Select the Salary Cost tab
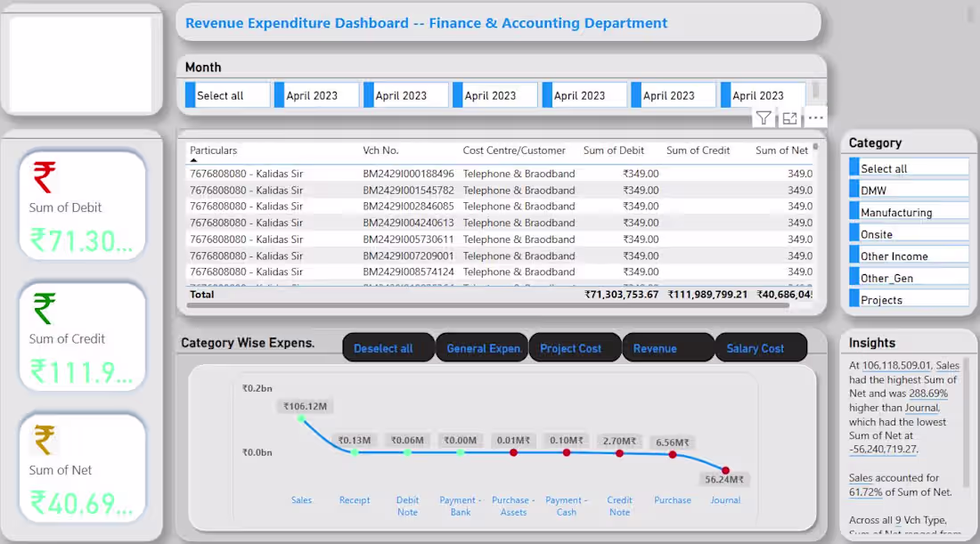The width and height of the screenshot is (980, 544). coord(761,347)
